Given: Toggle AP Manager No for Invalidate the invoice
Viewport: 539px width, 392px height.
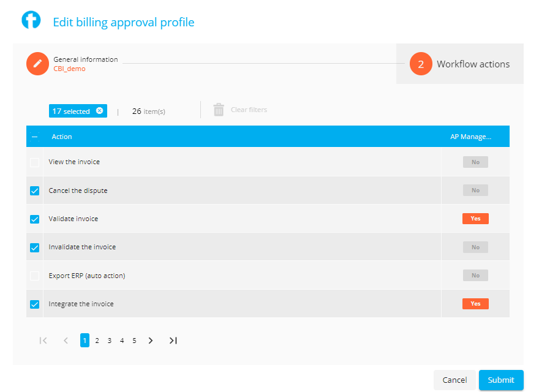Looking at the screenshot, I should coord(475,247).
